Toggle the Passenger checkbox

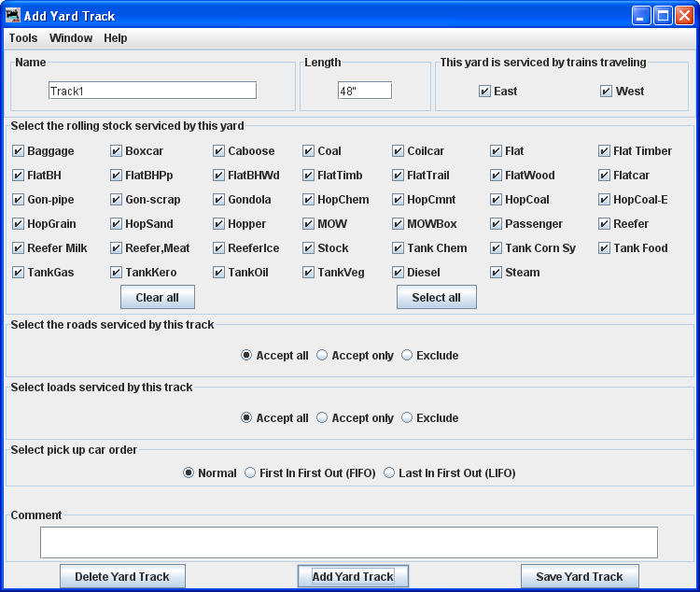click(x=497, y=224)
